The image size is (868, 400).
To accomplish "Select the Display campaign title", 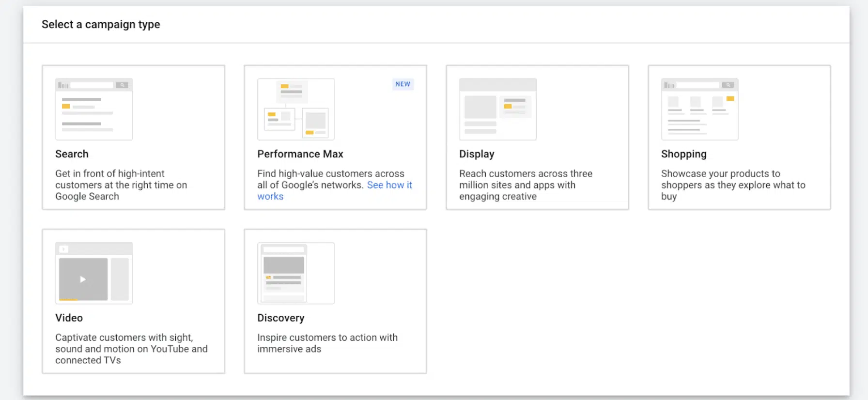I will pyautogui.click(x=477, y=154).
